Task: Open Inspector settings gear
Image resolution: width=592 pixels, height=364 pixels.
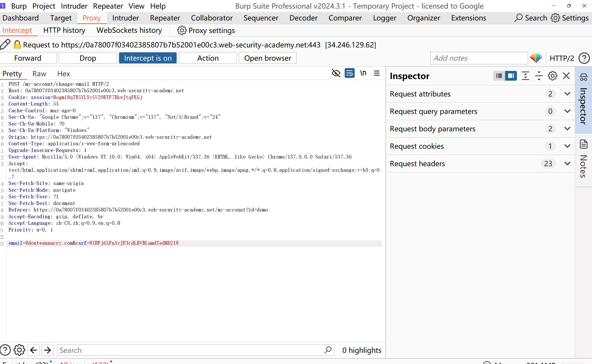Action: [552, 76]
